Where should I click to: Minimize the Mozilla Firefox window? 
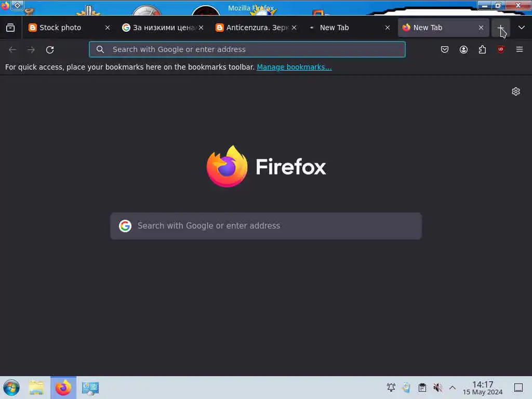[485, 5]
